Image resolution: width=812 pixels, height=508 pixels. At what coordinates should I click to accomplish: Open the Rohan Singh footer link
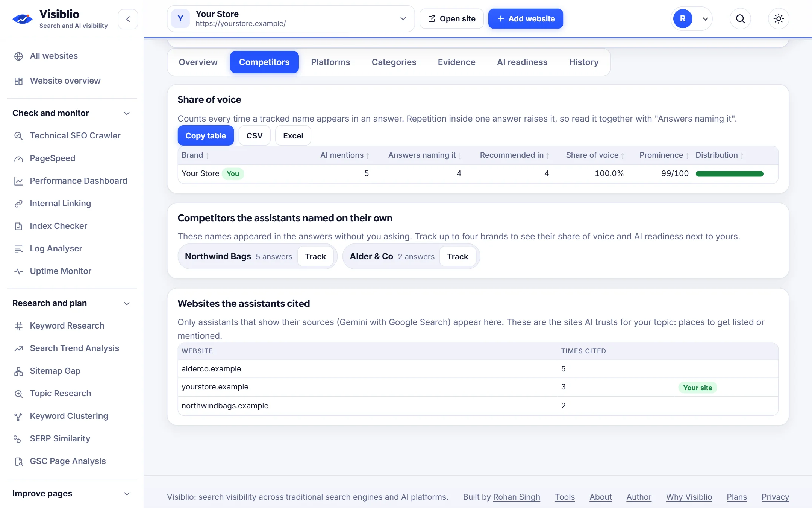pos(517,497)
